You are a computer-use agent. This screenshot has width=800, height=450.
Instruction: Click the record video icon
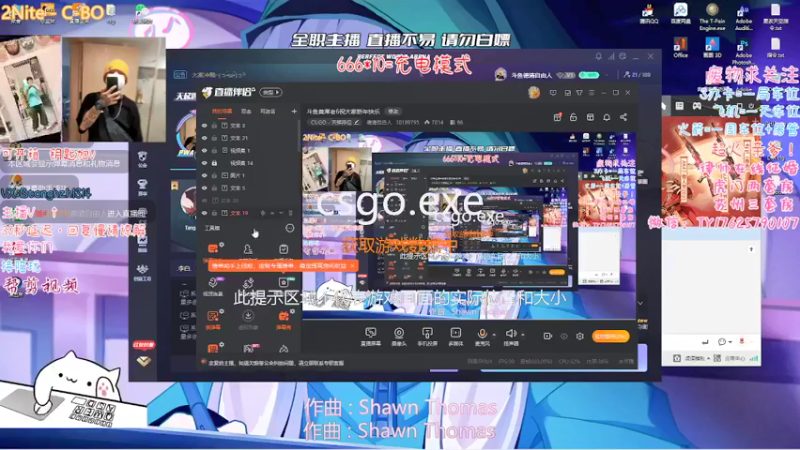547,336
